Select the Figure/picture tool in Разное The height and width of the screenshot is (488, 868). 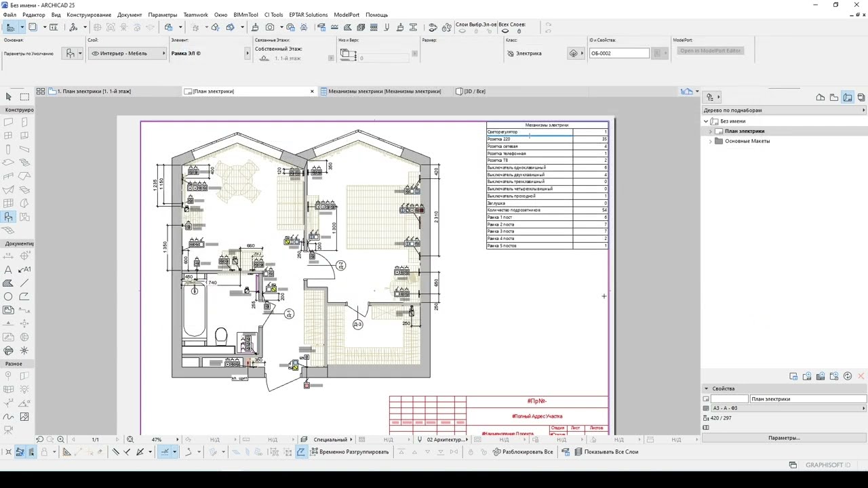tap(24, 417)
